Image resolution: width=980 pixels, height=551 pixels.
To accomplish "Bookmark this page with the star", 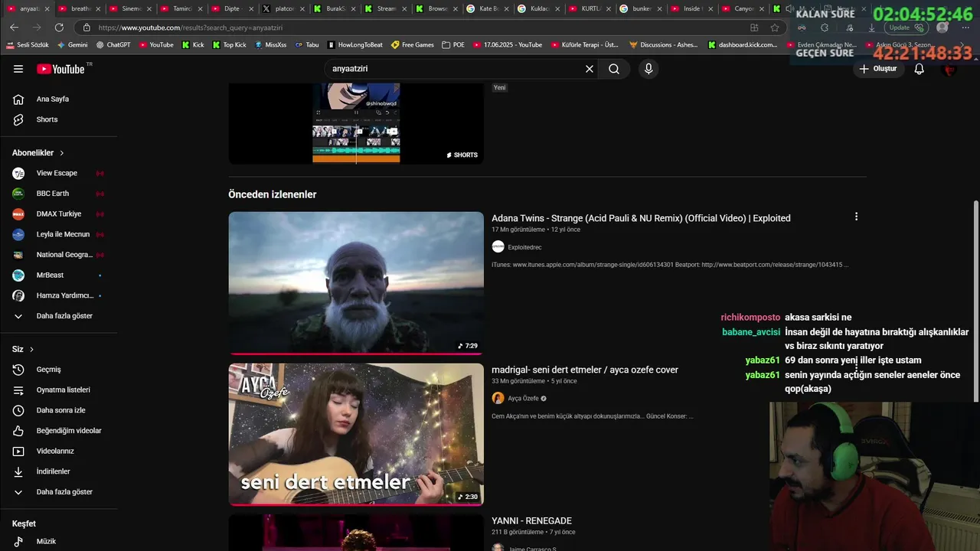I will click(x=775, y=28).
